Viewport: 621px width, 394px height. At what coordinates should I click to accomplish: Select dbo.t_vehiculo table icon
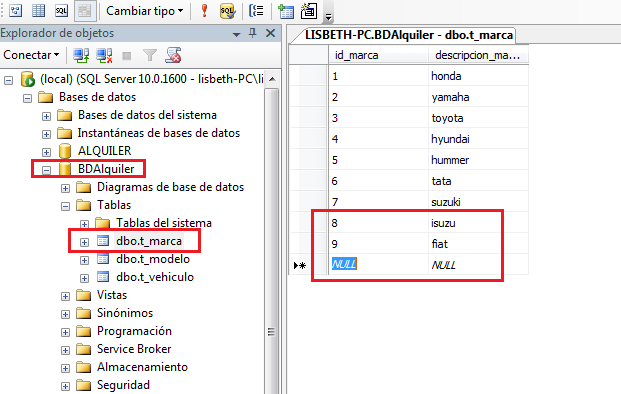point(103,277)
